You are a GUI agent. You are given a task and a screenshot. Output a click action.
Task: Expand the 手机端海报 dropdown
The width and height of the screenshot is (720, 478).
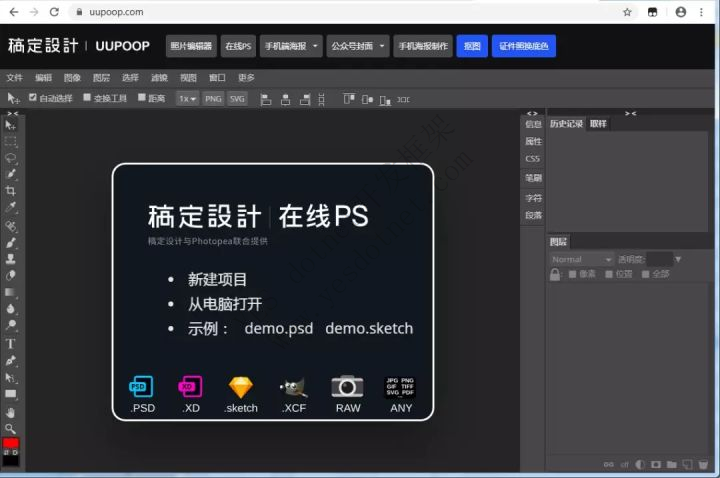pos(291,46)
